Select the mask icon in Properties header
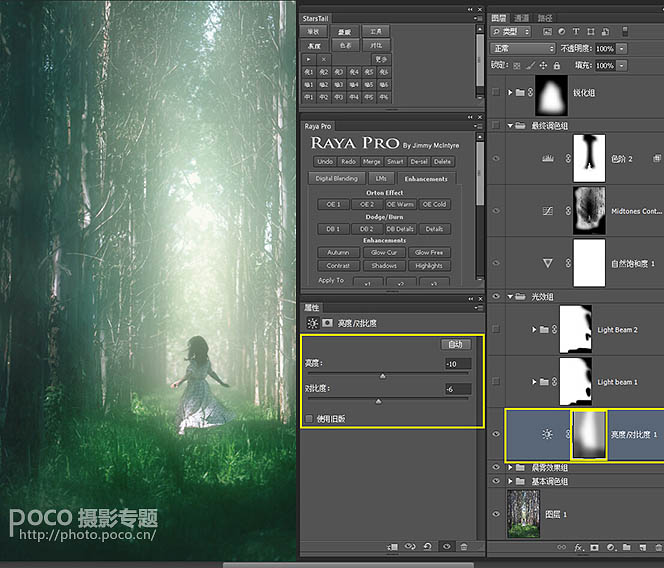This screenshot has height=568, width=664. [x=327, y=323]
